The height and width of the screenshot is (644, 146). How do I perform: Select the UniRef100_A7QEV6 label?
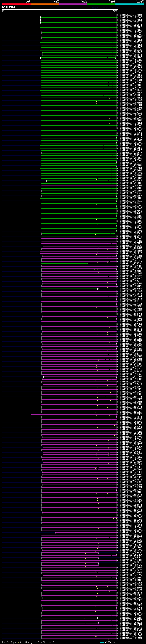[131, 294]
